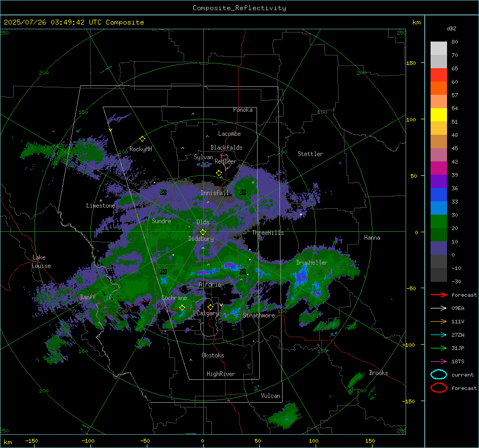Click the HighRiver map label
The image size is (479, 448).
click(x=221, y=374)
